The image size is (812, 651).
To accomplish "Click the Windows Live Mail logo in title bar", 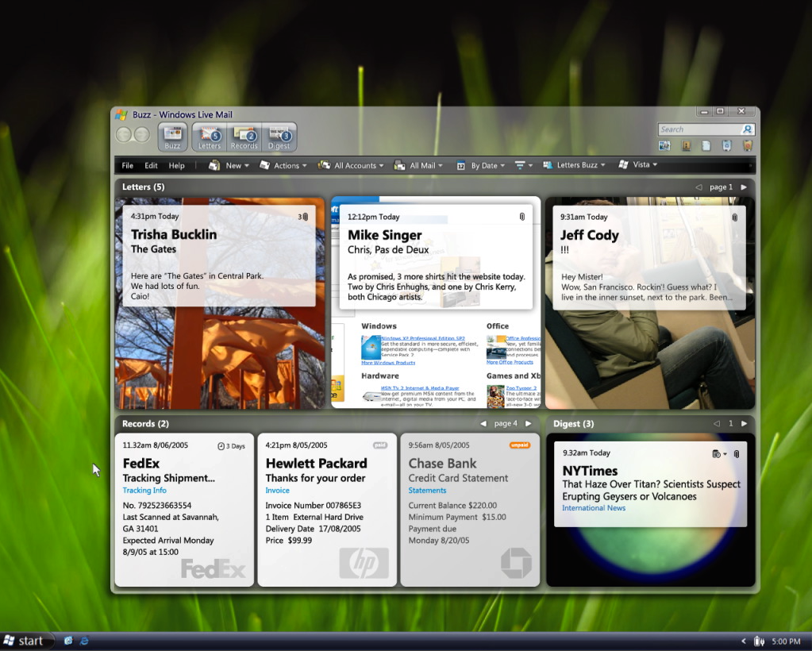I will 121,114.
